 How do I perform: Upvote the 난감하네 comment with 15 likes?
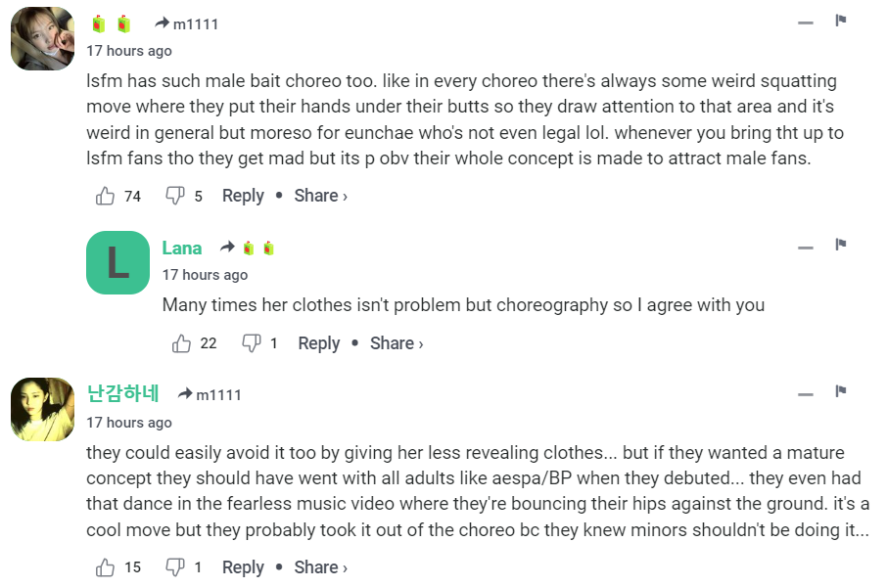coord(106,567)
